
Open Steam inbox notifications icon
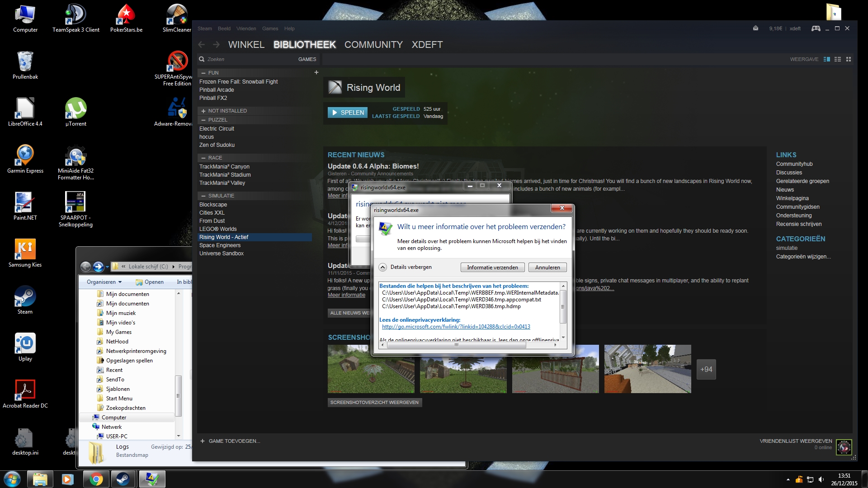pos(755,28)
